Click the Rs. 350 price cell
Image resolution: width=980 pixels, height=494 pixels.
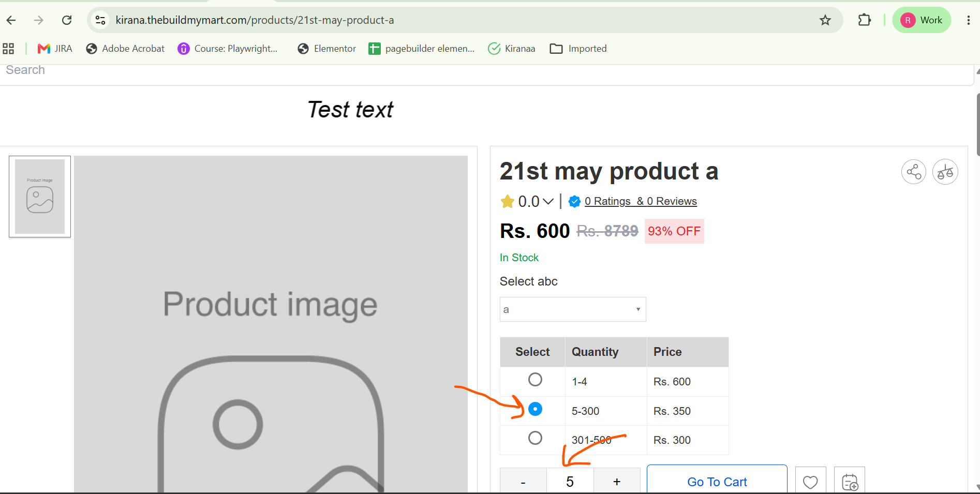[x=688, y=411]
